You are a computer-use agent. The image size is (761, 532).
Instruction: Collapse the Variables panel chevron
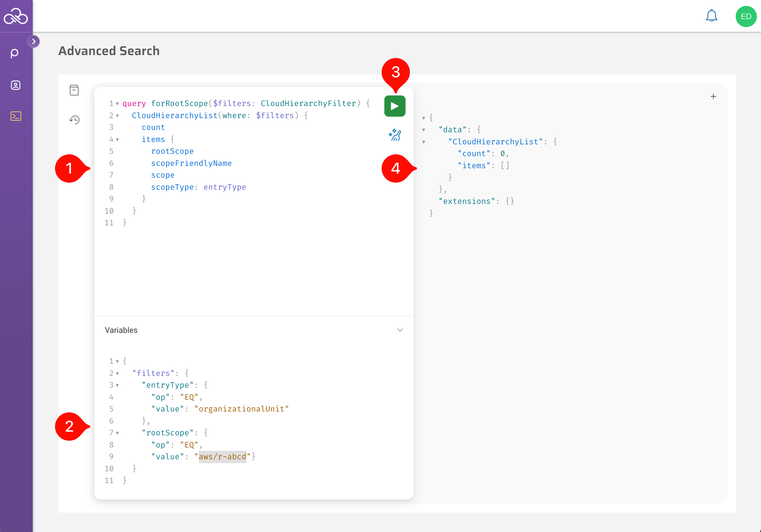click(400, 330)
